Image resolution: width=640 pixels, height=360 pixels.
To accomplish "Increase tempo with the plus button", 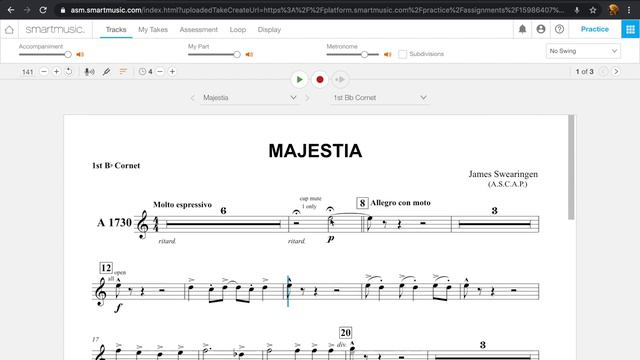I will (x=56, y=71).
